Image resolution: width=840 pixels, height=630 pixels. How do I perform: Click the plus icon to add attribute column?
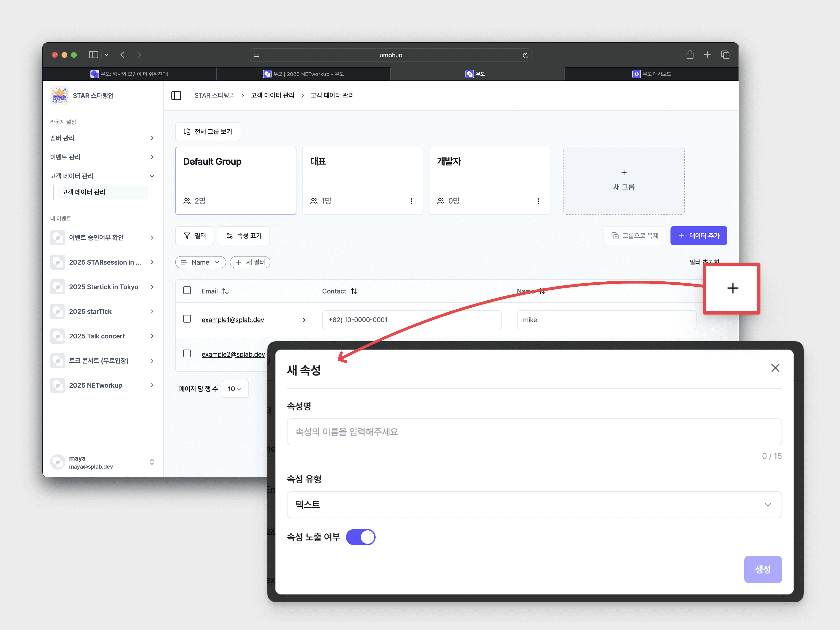[732, 288]
